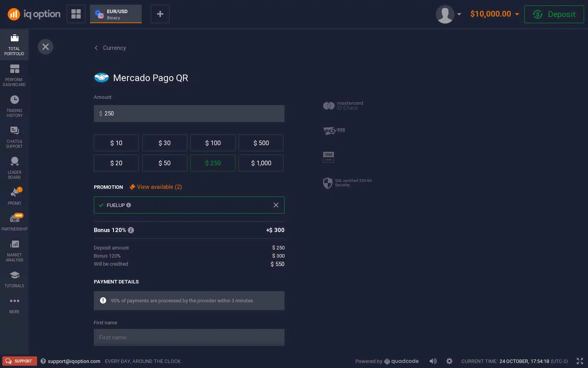
Task: Click the 'Will be credited' $ 550 value
Action: coord(278,264)
